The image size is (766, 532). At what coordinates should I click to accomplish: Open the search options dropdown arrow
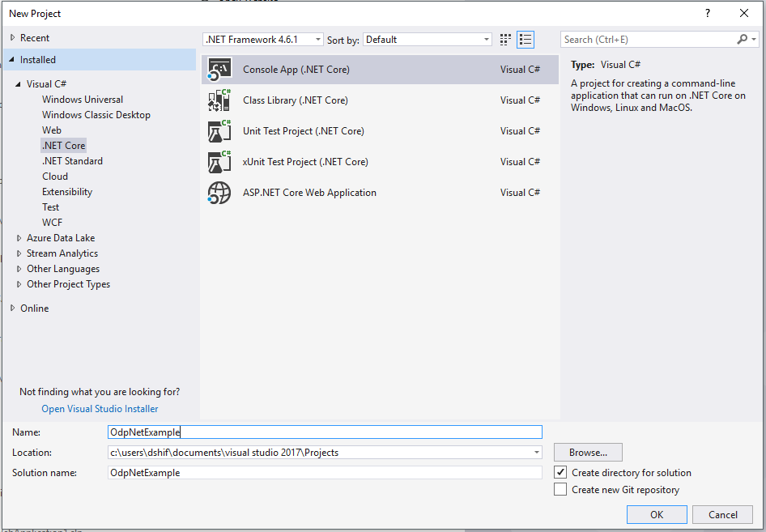[x=754, y=39]
